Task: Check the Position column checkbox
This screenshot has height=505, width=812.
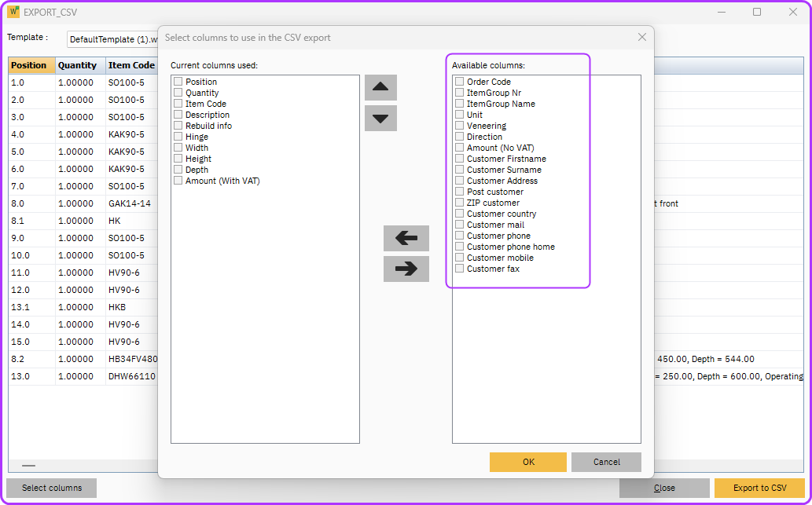Action: (x=179, y=82)
